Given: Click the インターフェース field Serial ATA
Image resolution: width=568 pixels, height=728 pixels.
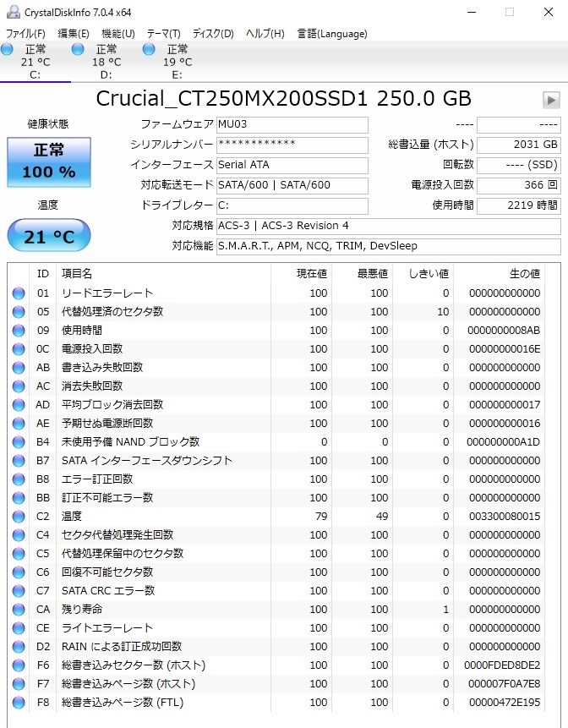Looking at the screenshot, I should (292, 165).
